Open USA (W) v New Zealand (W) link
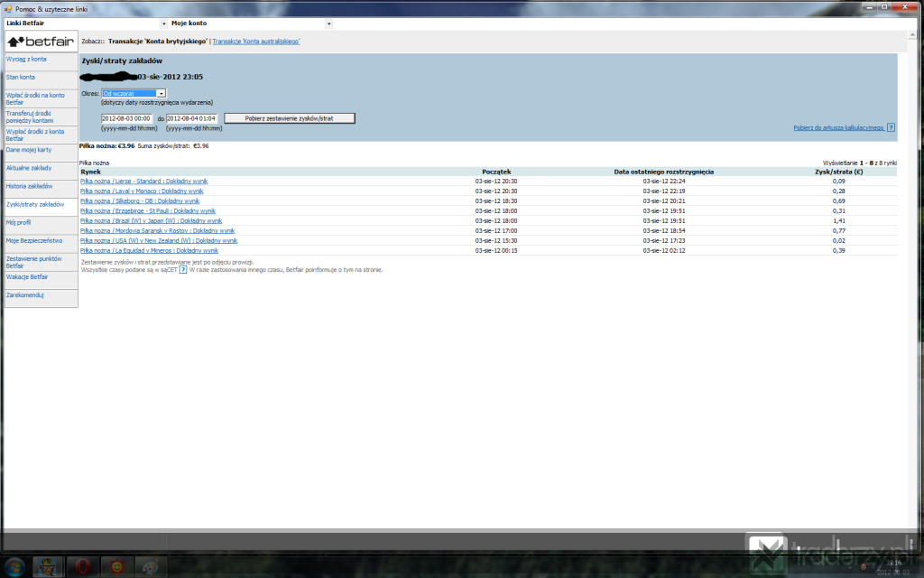The height and width of the screenshot is (578, 924). [x=159, y=240]
